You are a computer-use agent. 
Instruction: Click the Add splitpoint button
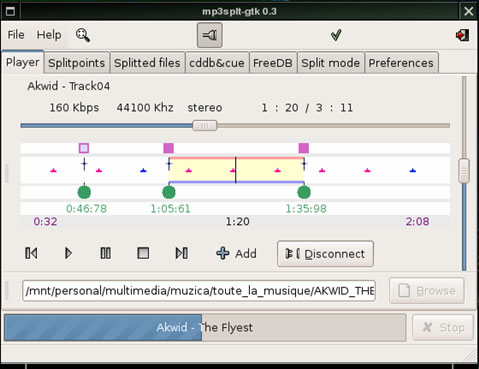(x=236, y=254)
